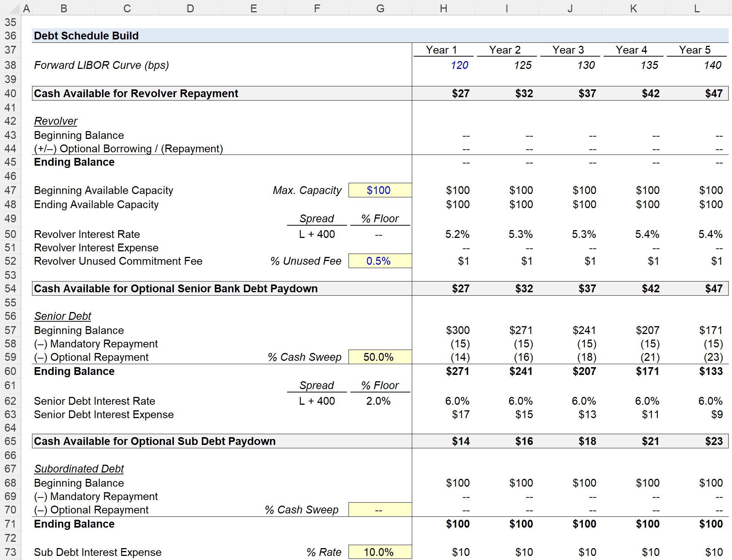The width and height of the screenshot is (732, 560).
Task: Click the Max. Capacity $100 input cell
Action: [379, 190]
